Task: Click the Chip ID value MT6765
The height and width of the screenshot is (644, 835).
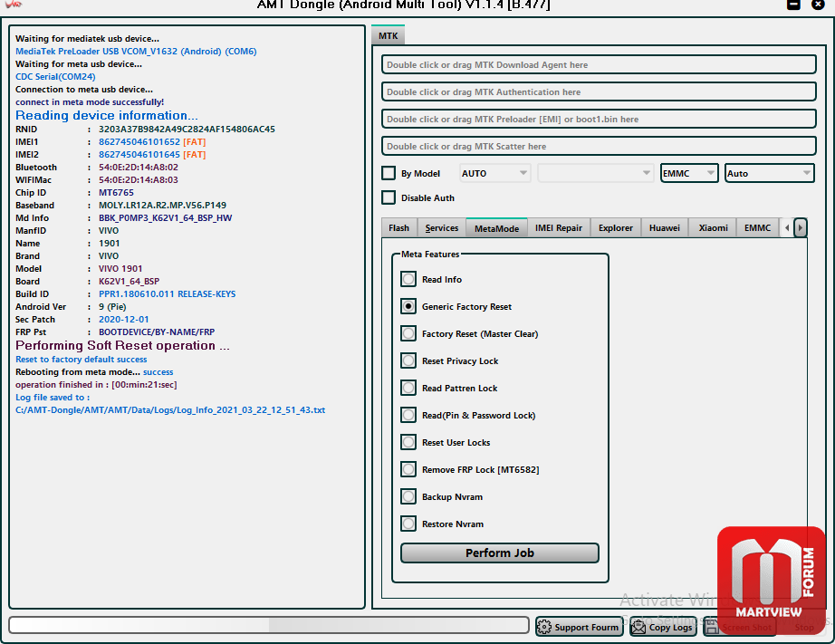Action: point(116,193)
